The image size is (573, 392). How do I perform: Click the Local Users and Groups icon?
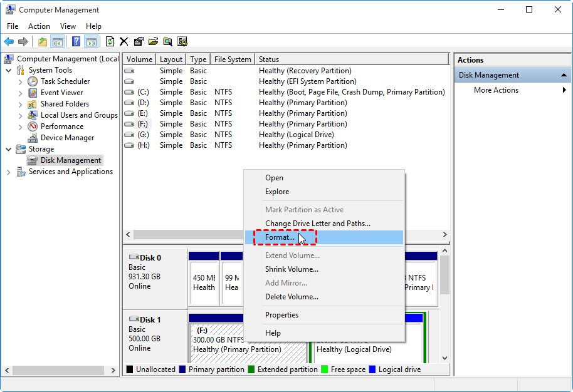click(x=33, y=115)
